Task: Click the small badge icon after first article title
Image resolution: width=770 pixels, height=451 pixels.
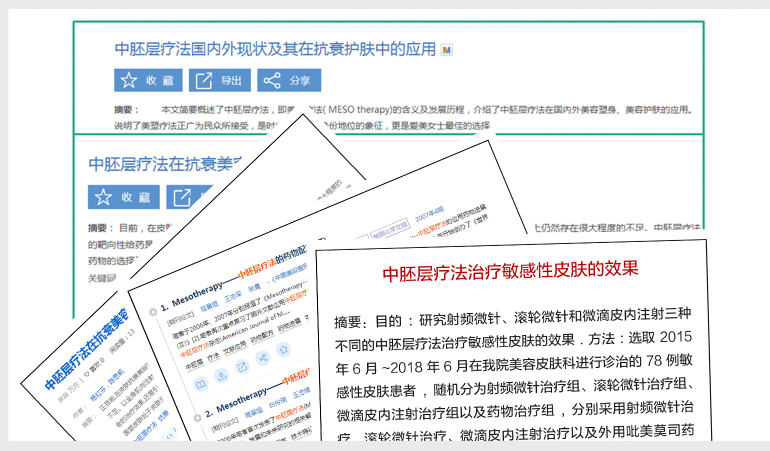Action: (446, 49)
